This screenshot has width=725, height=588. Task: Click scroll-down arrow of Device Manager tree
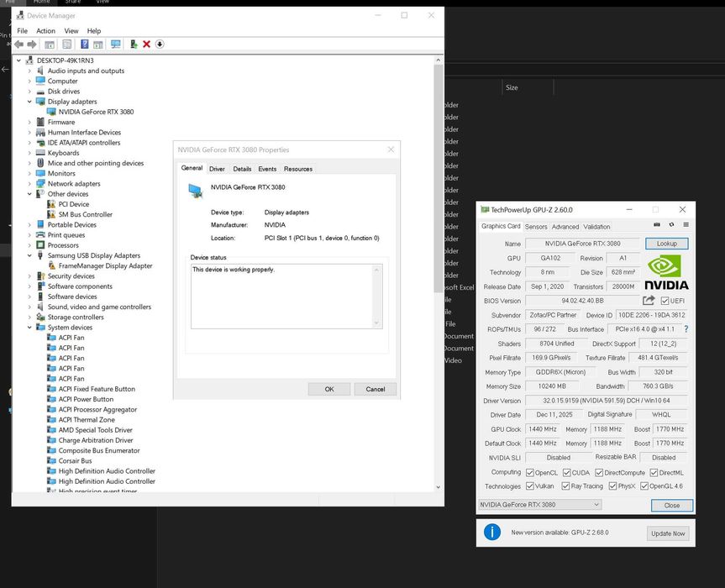point(439,487)
